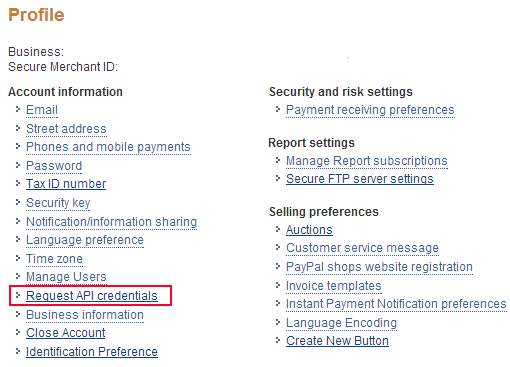Open the Email settings link
Screen dimensions: 510x367
tap(42, 110)
